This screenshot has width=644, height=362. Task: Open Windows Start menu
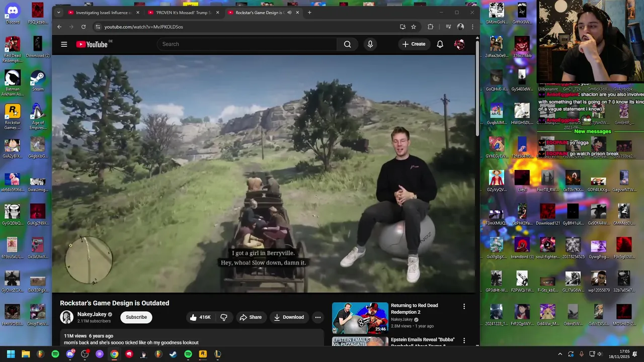click(x=11, y=354)
